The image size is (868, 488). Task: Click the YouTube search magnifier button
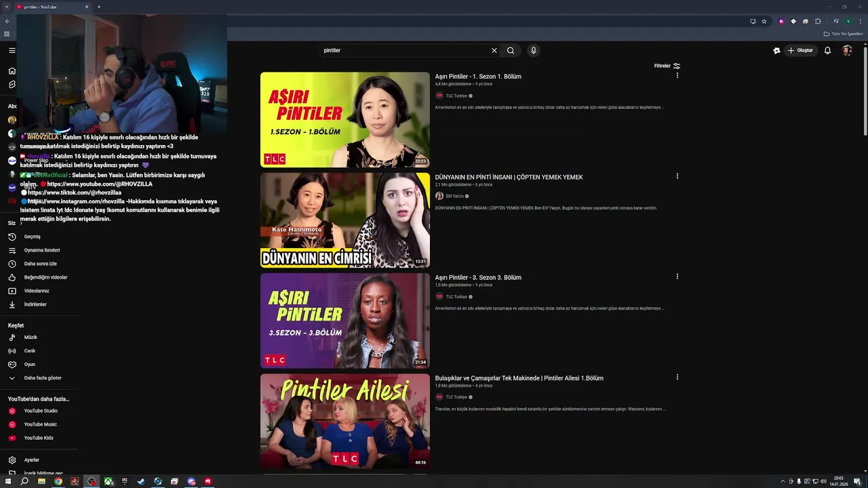(x=511, y=50)
